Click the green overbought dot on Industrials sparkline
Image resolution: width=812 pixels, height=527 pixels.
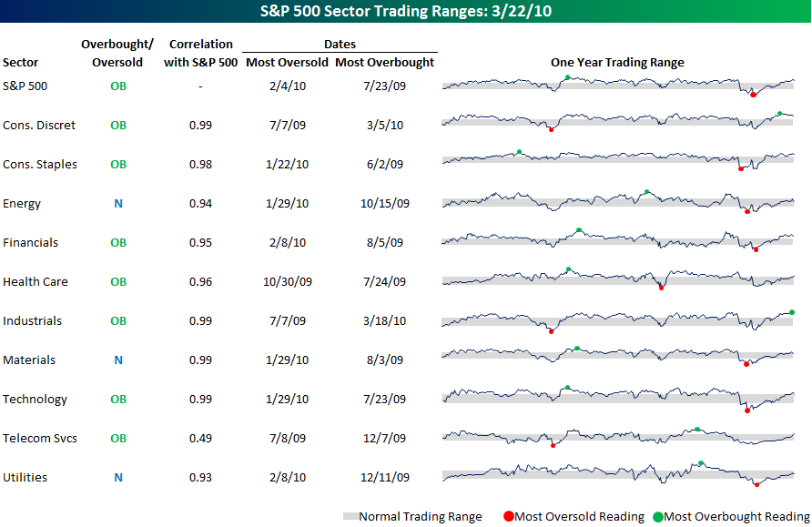tap(792, 312)
